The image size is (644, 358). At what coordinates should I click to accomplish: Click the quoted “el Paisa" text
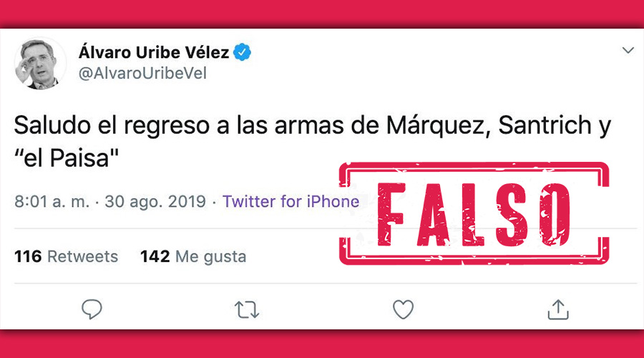point(67,158)
